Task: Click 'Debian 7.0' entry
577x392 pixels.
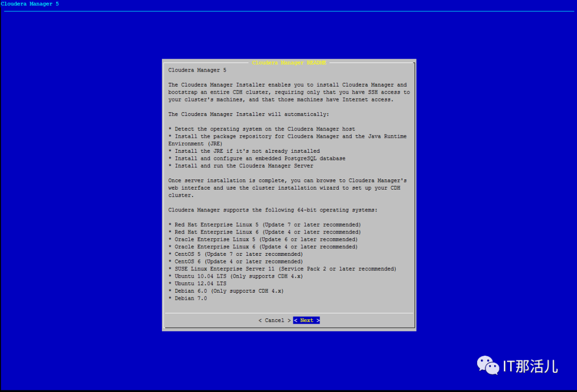Action: coord(188,298)
